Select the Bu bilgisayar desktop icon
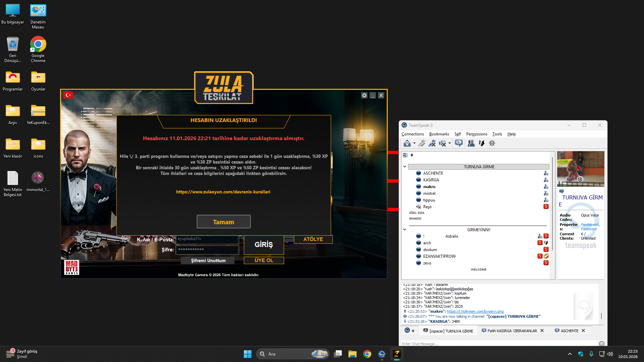Screen dimensions: 644x362 coord(13,14)
